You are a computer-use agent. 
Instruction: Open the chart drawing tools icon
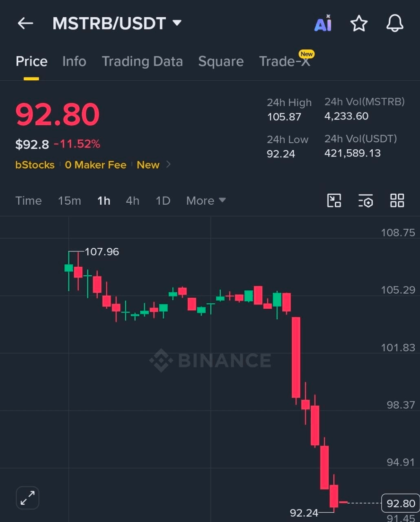tap(334, 201)
